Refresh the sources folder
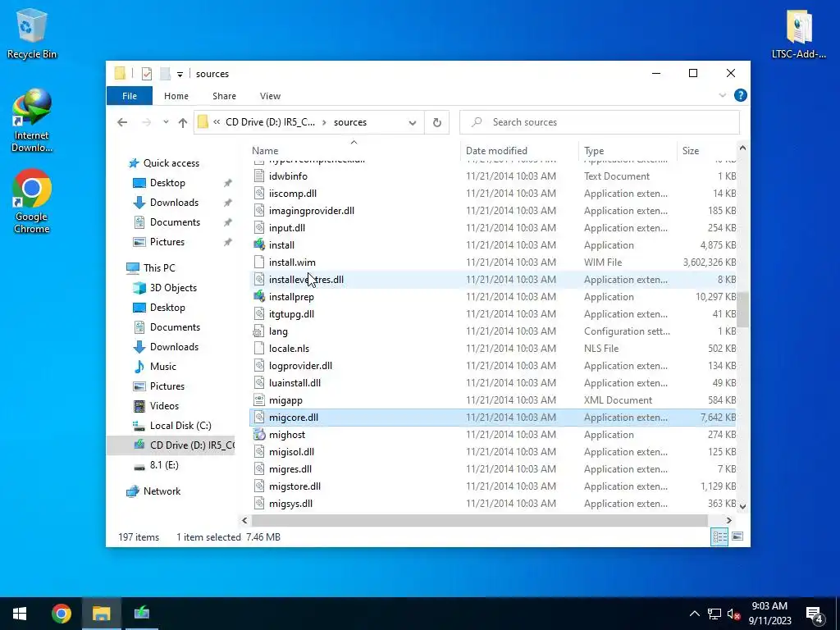Image resolution: width=840 pixels, height=630 pixels. [x=437, y=123]
